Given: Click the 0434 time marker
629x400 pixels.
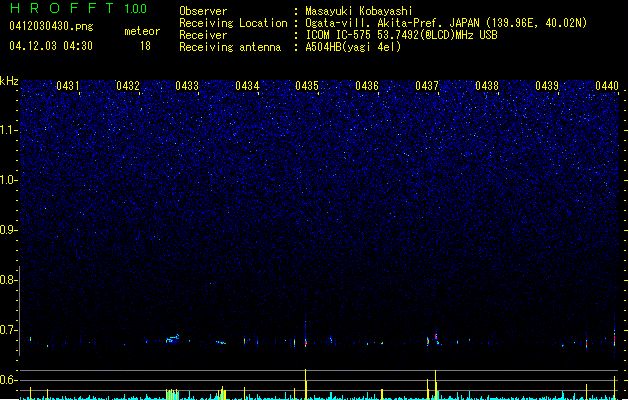Looking at the screenshot, I should 247,86.
